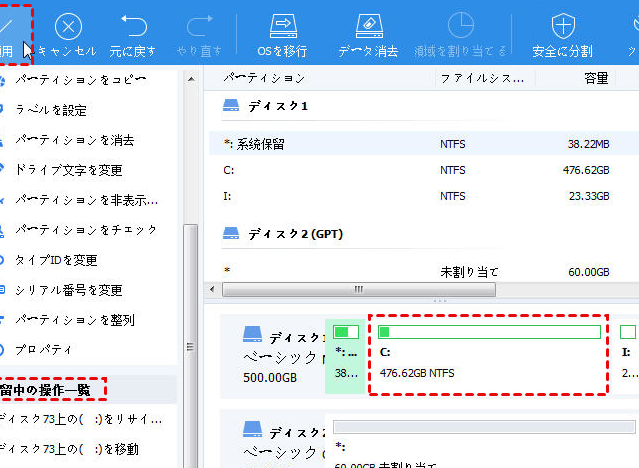Click the 容量 column header

coord(596,78)
